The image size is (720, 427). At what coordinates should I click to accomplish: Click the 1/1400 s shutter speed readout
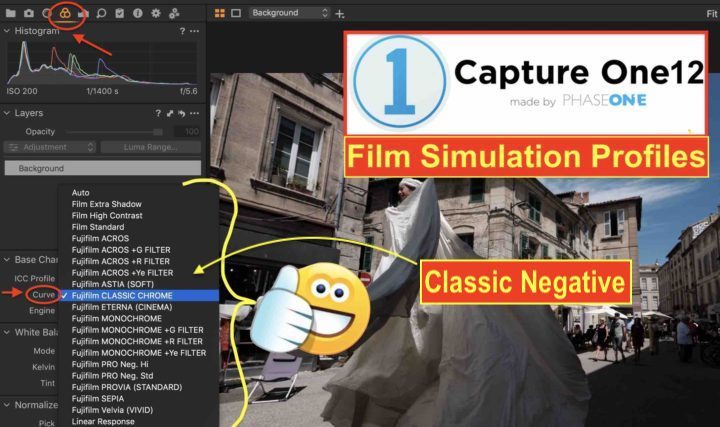[x=102, y=91]
